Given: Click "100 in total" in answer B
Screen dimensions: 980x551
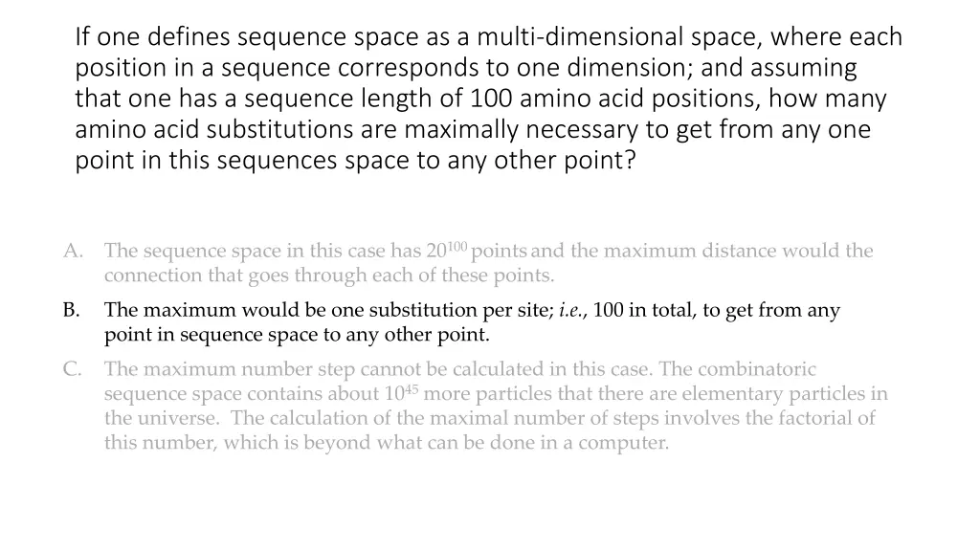Looking at the screenshot, I should pos(645,311).
